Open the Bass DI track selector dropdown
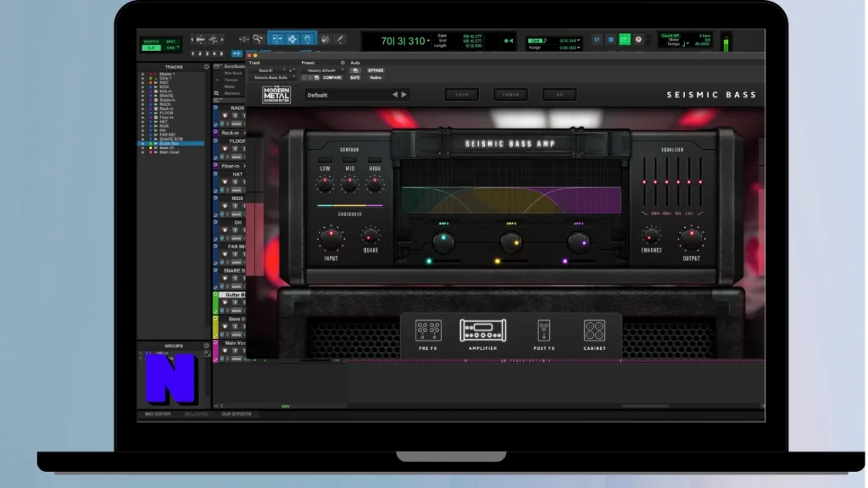The height and width of the screenshot is (488, 868). coord(270,70)
